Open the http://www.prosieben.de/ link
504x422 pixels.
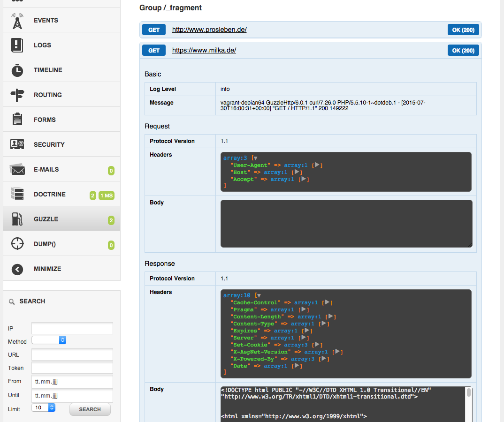[x=209, y=30]
